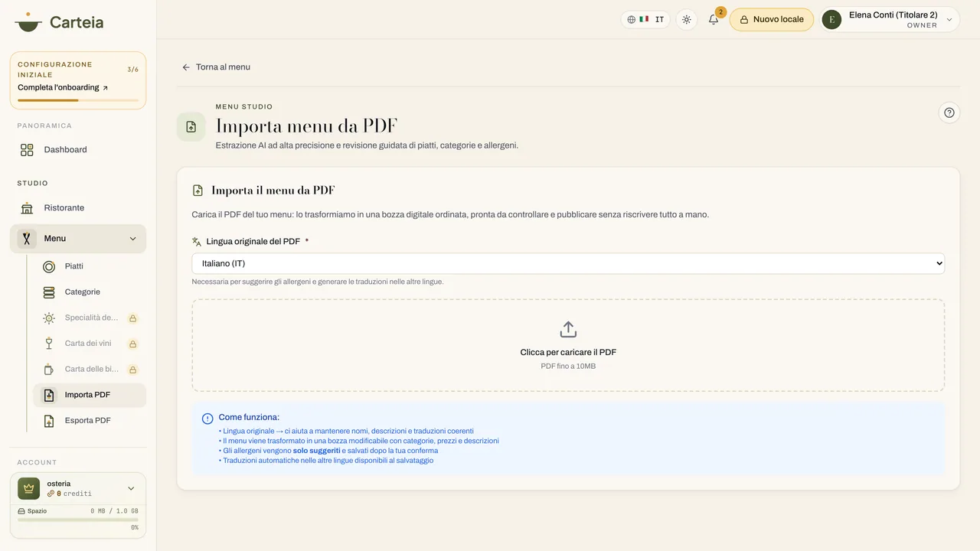Viewport: 980px width, 551px height.
Task: Click the Importa il menu da PDF card heading
Action: 273,191
